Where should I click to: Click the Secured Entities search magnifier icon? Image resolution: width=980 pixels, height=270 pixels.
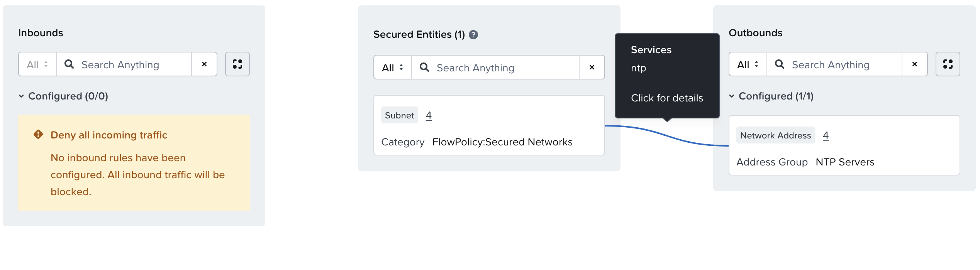click(x=424, y=67)
